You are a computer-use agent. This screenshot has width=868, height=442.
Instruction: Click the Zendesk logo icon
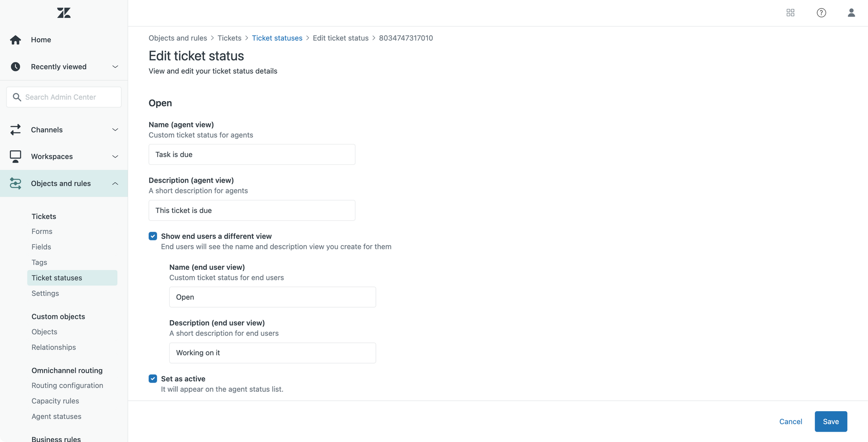click(x=64, y=13)
